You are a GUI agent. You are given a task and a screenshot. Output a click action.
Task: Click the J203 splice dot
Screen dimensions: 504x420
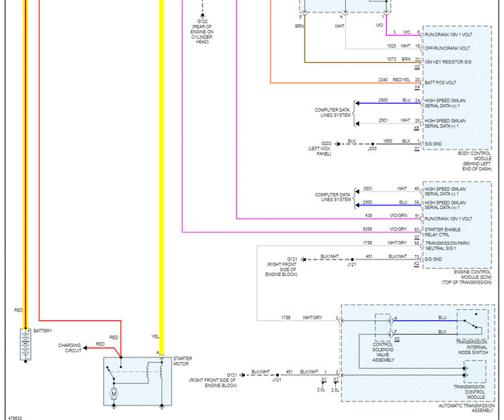pyautogui.click(x=372, y=144)
